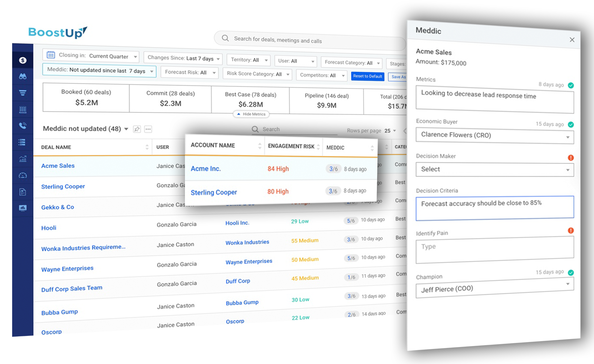Sort by Account Name column arrows
Image resolution: width=594 pixels, height=364 pixels.
point(260,146)
